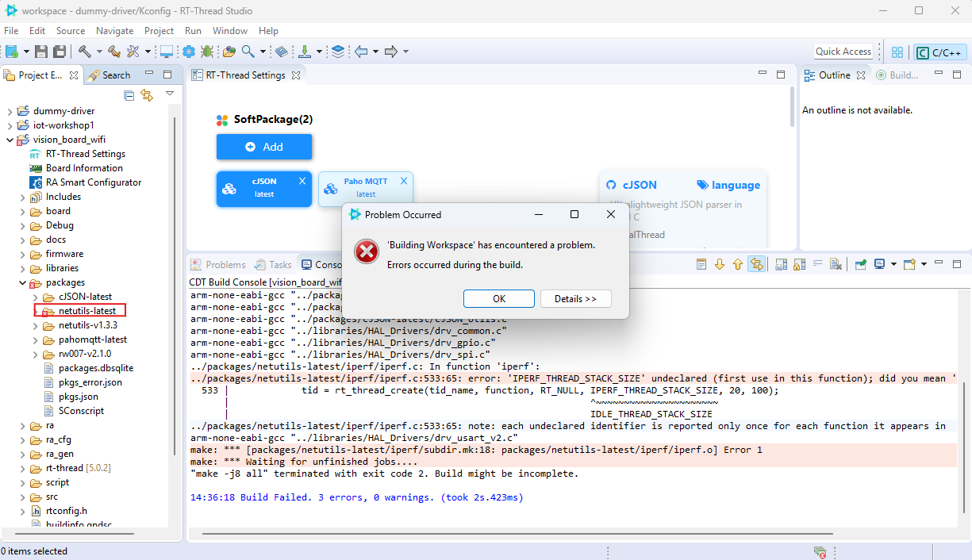Remove the cJSON package with its X

(x=302, y=181)
